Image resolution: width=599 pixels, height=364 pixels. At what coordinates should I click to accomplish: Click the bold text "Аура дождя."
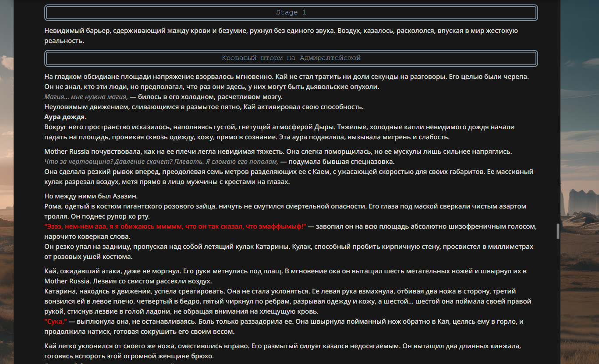pos(65,117)
